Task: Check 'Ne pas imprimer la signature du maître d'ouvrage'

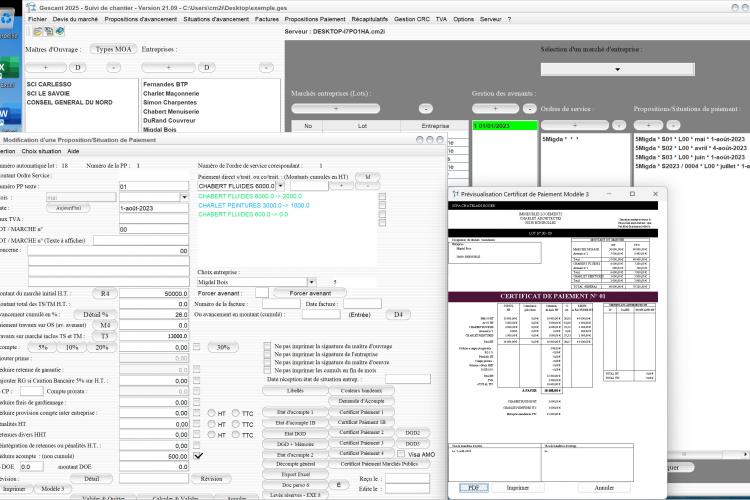Action: tap(267, 346)
